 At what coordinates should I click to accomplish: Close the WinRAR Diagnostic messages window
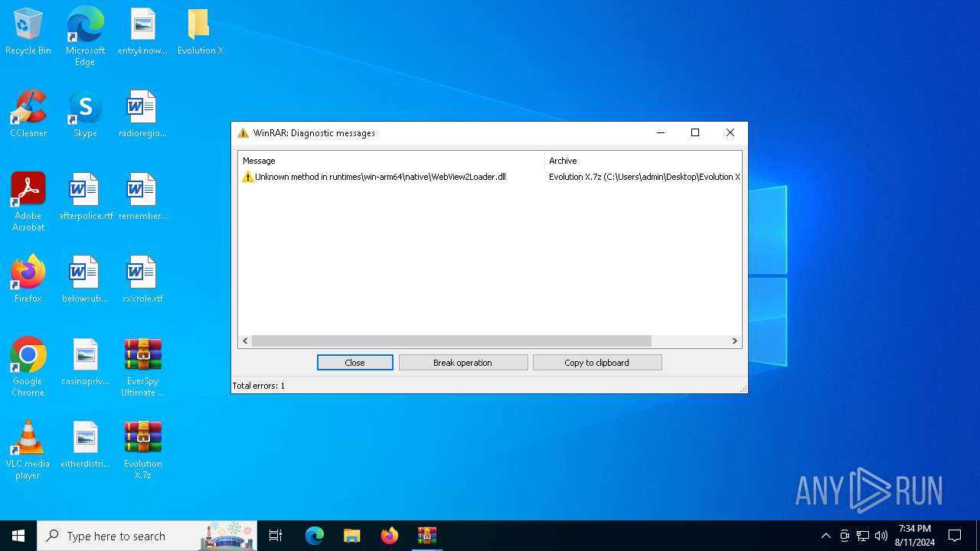pyautogui.click(x=730, y=132)
